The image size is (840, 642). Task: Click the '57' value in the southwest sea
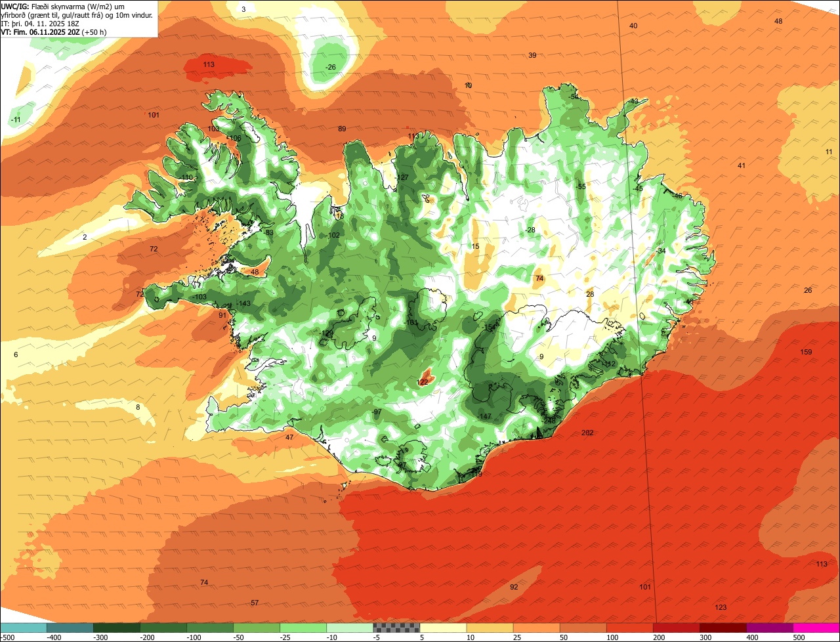[x=255, y=603]
